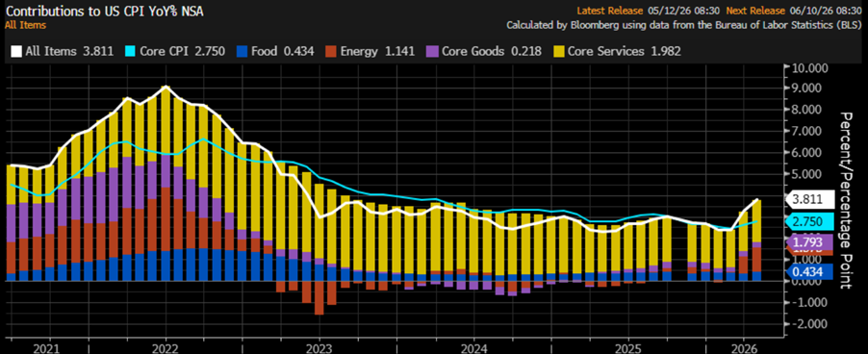Select the 2022 label on the time axis
Viewport: 868px width, 354px height.
[x=165, y=349]
